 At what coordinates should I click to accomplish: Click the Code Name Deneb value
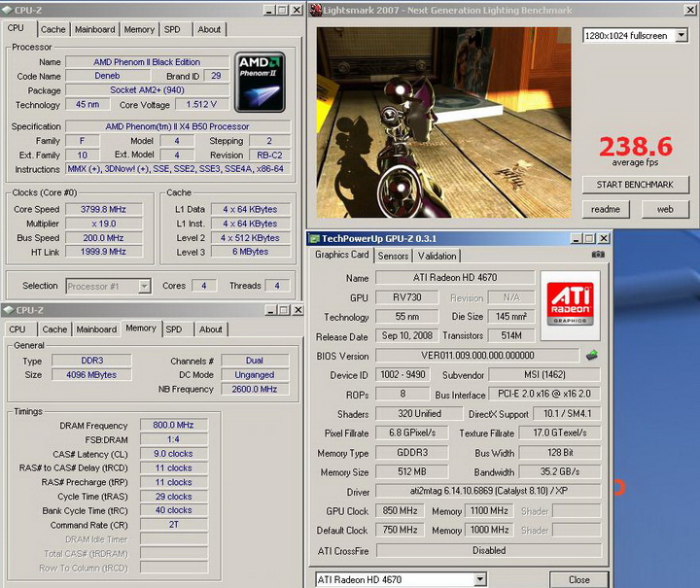point(107,76)
